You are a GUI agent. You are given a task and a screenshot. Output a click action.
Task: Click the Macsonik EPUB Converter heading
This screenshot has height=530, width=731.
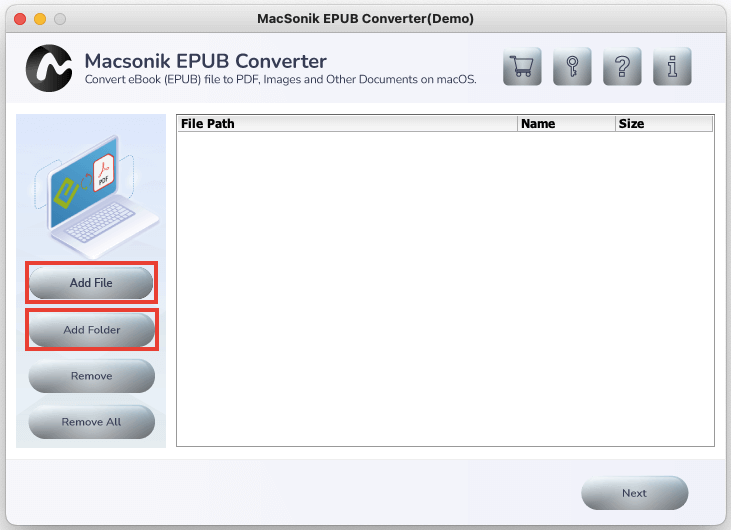[x=206, y=61]
